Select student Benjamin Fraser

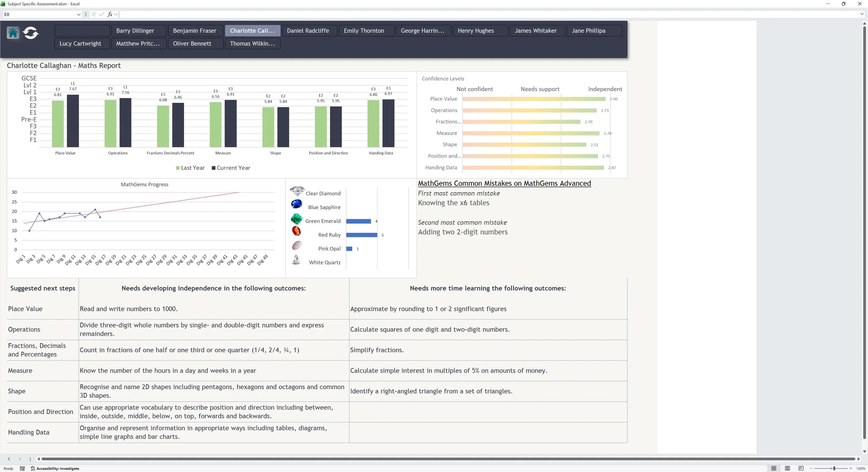(x=196, y=31)
